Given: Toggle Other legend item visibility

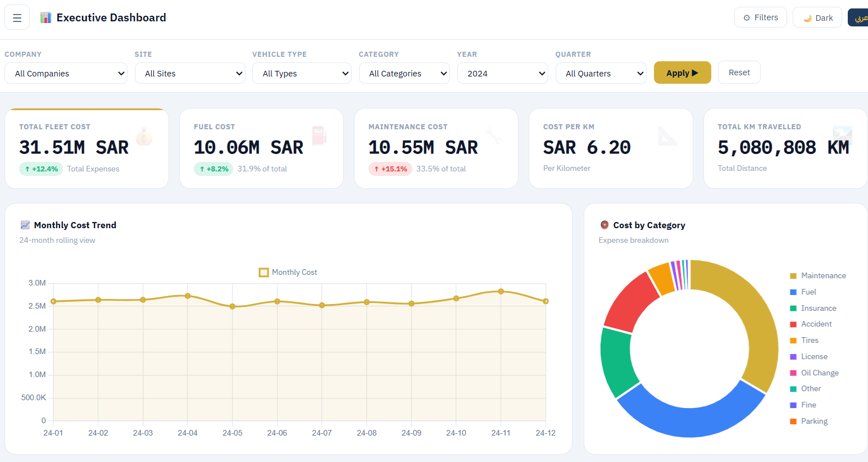Looking at the screenshot, I should pyautogui.click(x=805, y=388).
